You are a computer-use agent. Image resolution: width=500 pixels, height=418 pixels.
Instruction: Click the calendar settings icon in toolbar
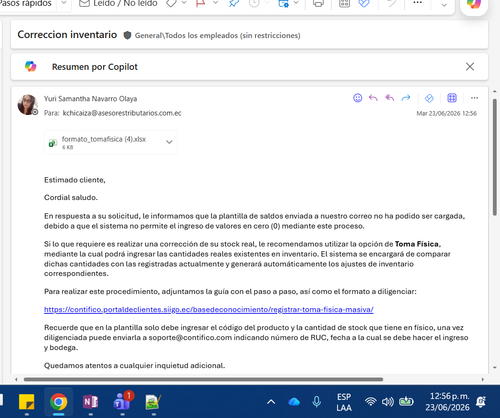coord(283,3)
